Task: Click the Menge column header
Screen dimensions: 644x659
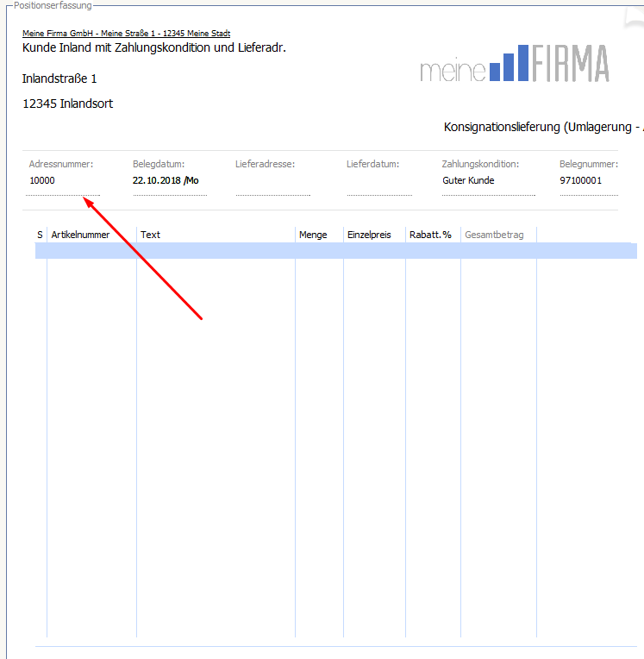Action: (319, 235)
